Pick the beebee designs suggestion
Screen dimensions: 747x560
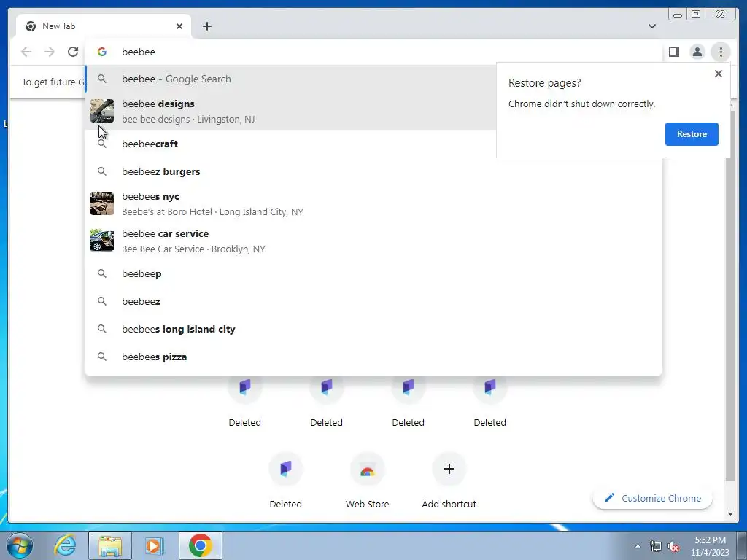point(290,111)
